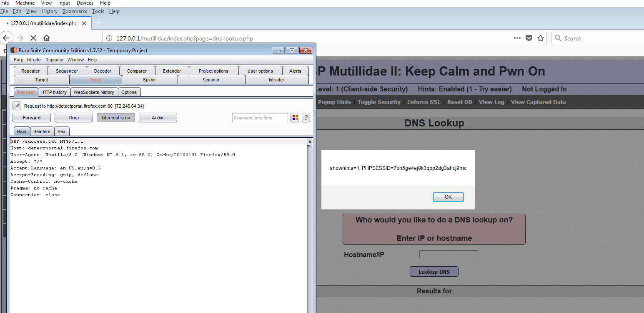Select the Proxy tab
The width and height of the screenshot is (644, 313).
[95, 80]
